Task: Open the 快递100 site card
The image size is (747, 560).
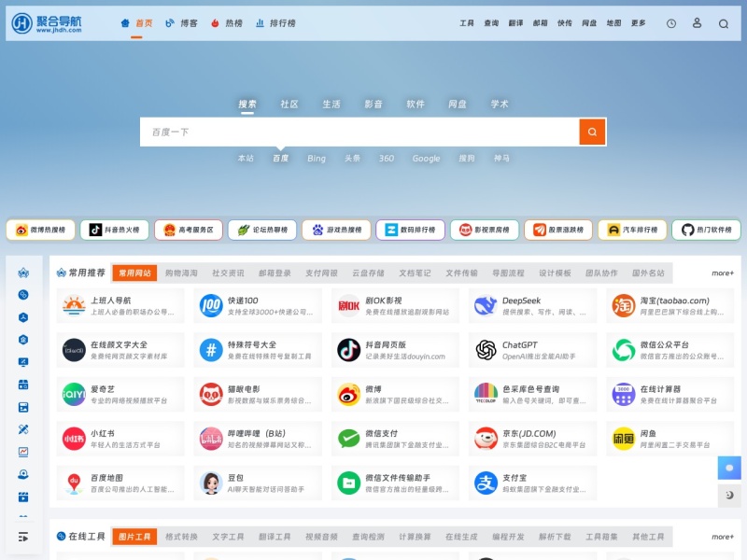Action: click(x=258, y=306)
